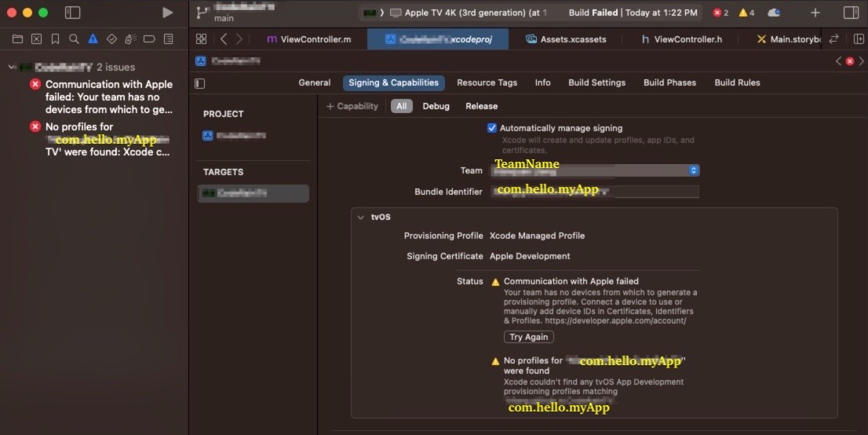This screenshot has width=868, height=435.
Task: Click the Try Again button
Action: pyautogui.click(x=528, y=337)
